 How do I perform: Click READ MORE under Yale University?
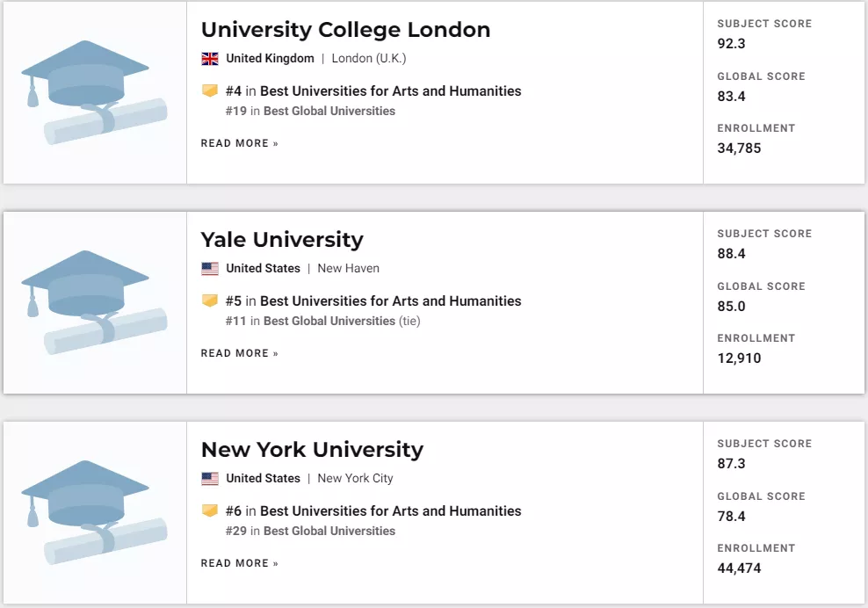(x=239, y=353)
